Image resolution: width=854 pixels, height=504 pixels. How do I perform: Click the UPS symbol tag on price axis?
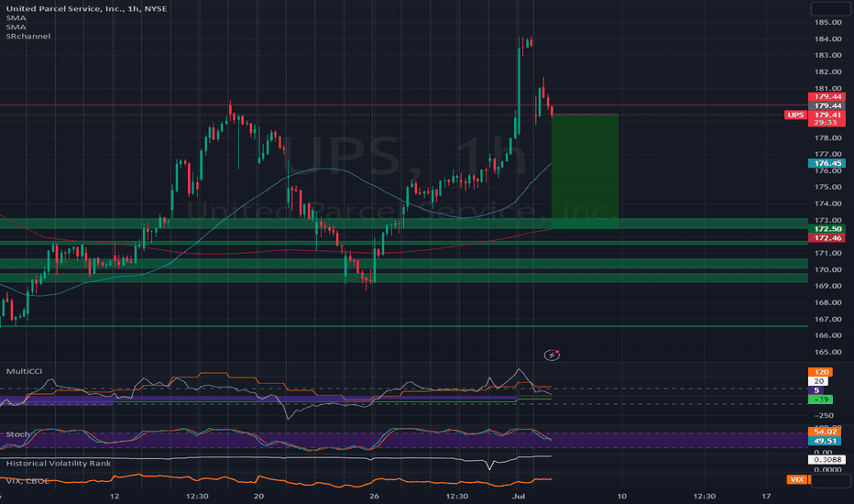point(795,115)
